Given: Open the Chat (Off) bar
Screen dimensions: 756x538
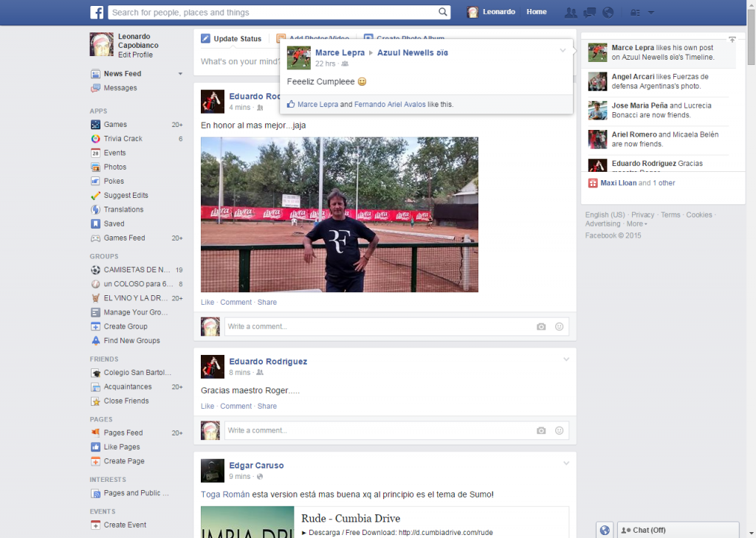Looking at the screenshot, I should pos(678,531).
